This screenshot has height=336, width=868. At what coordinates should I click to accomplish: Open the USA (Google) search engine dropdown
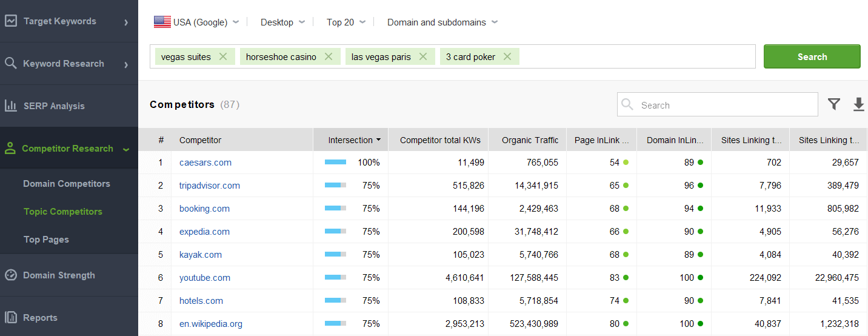[x=196, y=22]
